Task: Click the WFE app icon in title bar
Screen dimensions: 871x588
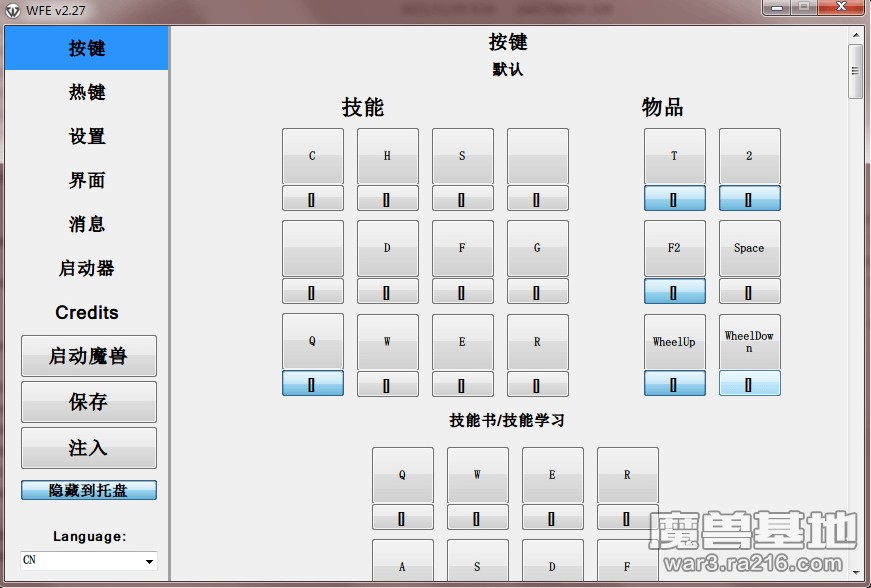Action: click(x=13, y=10)
